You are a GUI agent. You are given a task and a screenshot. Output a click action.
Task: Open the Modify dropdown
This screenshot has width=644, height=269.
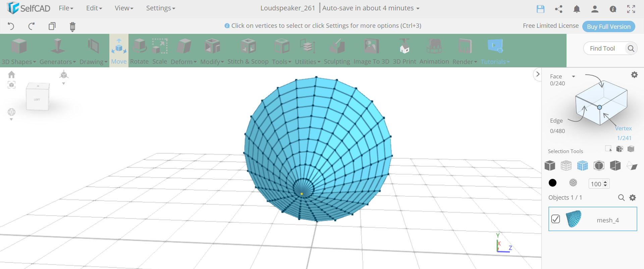pyautogui.click(x=212, y=51)
